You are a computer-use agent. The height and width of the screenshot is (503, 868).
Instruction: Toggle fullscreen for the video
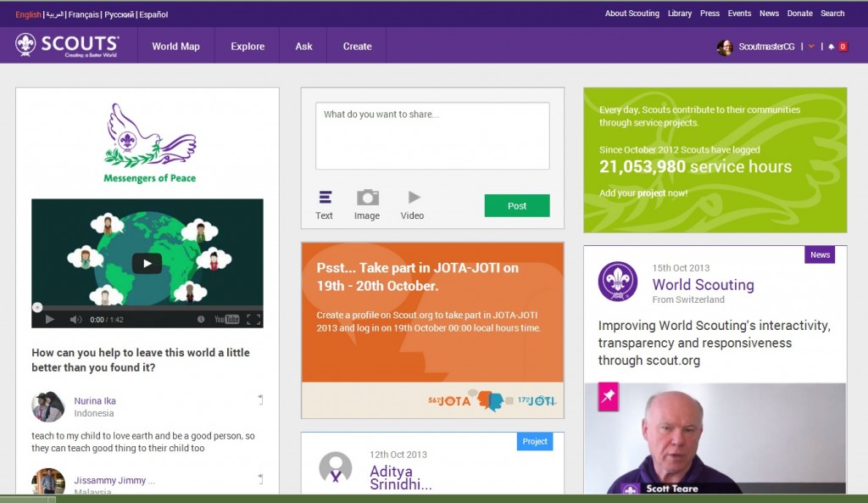tap(253, 320)
